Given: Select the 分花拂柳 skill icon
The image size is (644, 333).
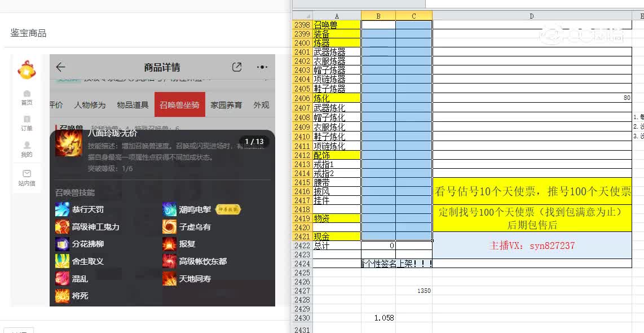Looking at the screenshot, I should tap(63, 243).
